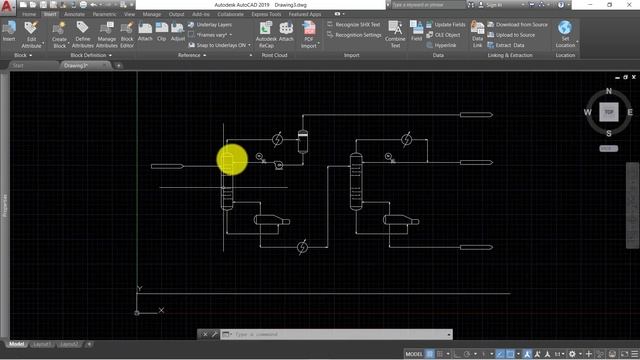Open the AutoCAD application menu logo
This screenshot has width=640, height=360.
7,7
